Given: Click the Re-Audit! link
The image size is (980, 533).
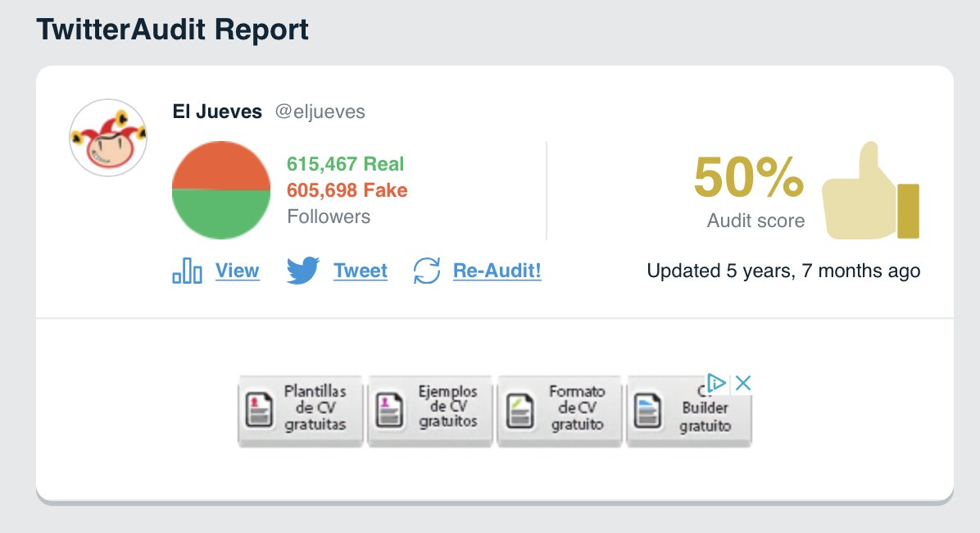Looking at the screenshot, I should coord(497,271).
